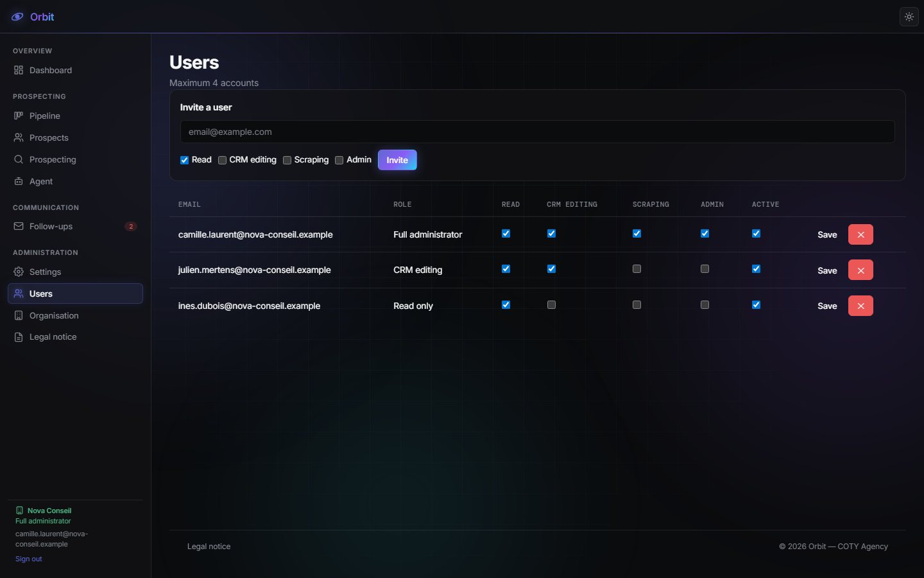Click the Follow-ups badge showing 2
The height and width of the screenshot is (578, 924).
[x=131, y=226]
